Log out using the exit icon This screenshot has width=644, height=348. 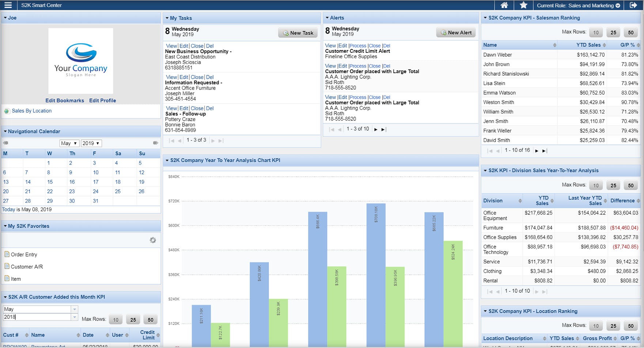click(633, 5)
